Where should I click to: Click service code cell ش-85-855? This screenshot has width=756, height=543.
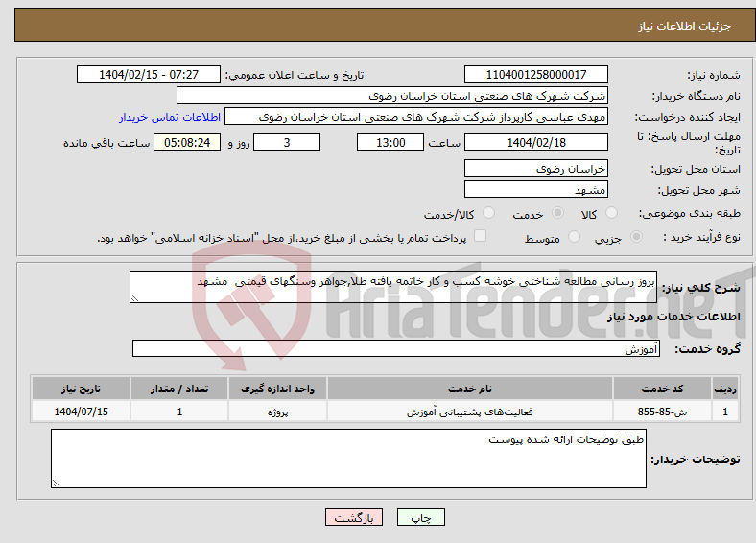click(x=663, y=412)
